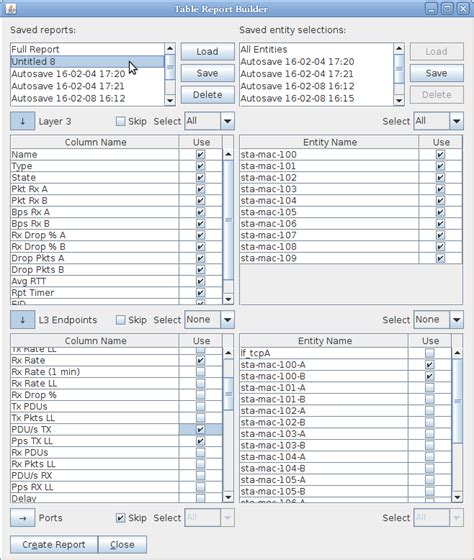The width and height of the screenshot is (474, 560).
Task: Uncheck Use for Rpt Timer column
Action: pos(201,293)
